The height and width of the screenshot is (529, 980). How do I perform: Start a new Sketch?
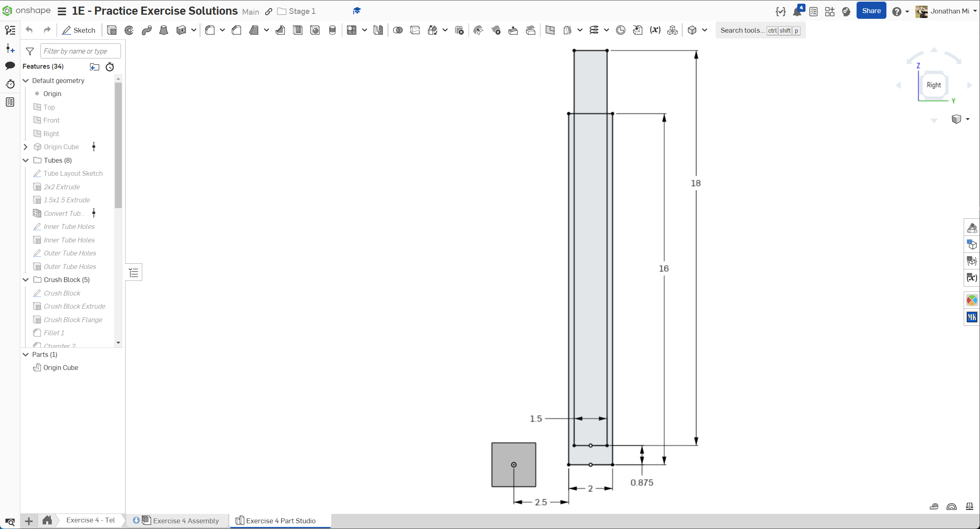click(x=79, y=30)
